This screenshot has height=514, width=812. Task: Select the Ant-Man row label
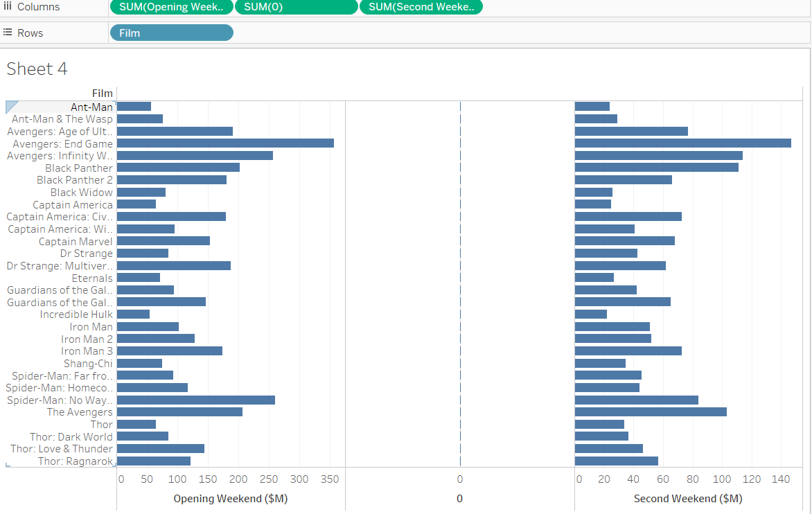click(91, 107)
